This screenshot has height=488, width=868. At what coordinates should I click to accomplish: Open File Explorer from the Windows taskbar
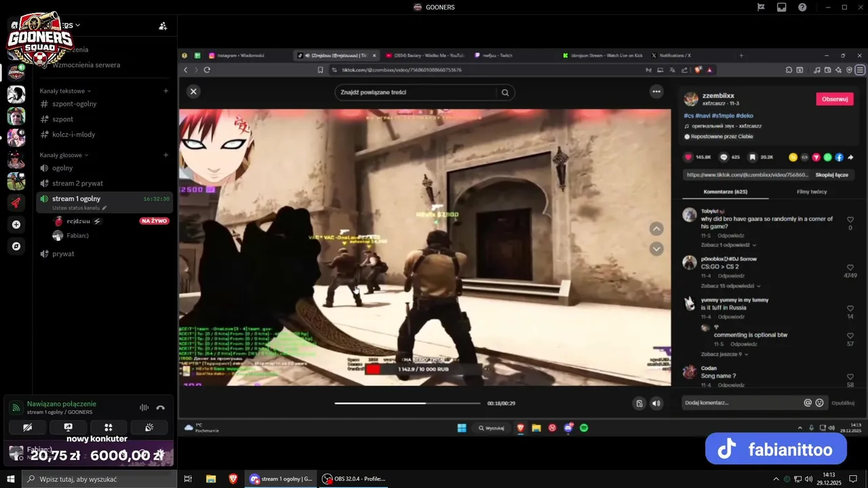pyautogui.click(x=211, y=479)
